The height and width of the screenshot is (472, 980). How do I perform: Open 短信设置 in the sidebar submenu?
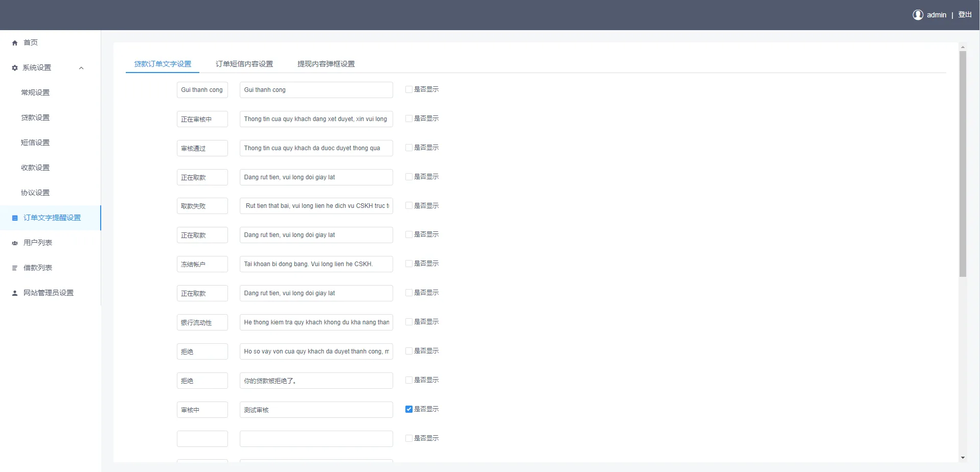(35, 143)
